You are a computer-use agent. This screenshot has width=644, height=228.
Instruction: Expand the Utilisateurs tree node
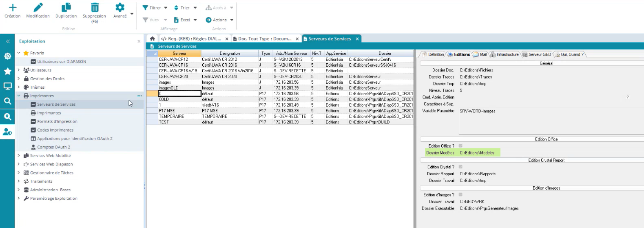(19, 70)
